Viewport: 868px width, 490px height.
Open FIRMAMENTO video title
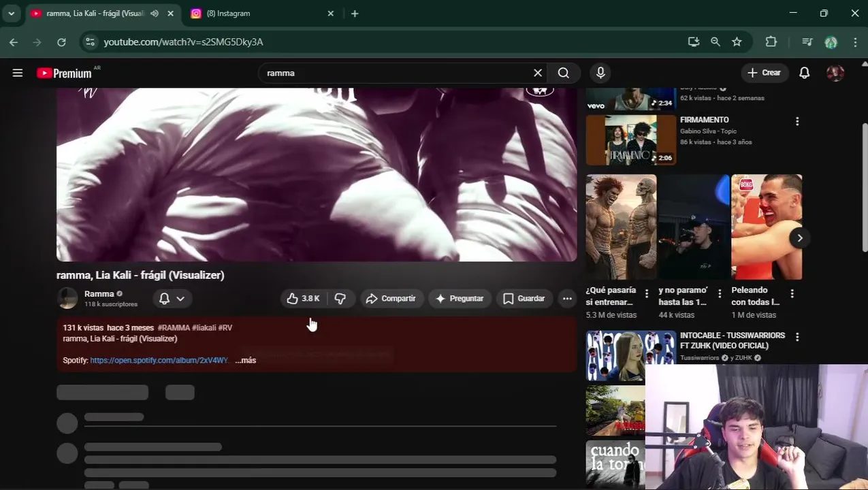click(705, 120)
